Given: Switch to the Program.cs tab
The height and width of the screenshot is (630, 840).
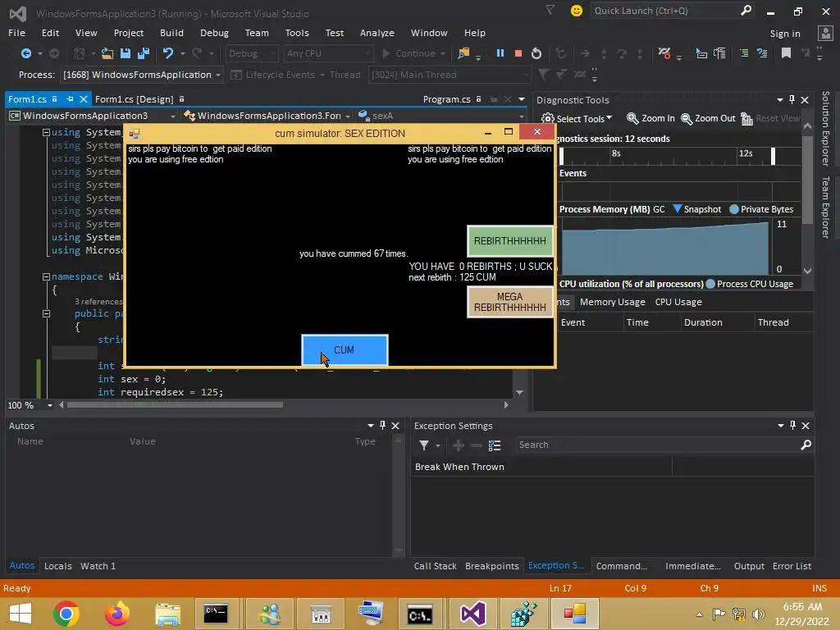Looking at the screenshot, I should pyautogui.click(x=447, y=99).
